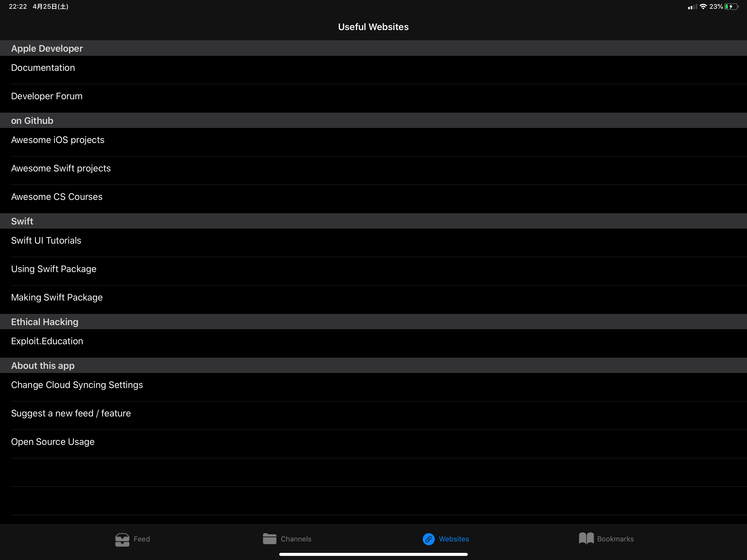747x560 pixels.
Task: Tap the on Github section header
Action: tap(373, 121)
